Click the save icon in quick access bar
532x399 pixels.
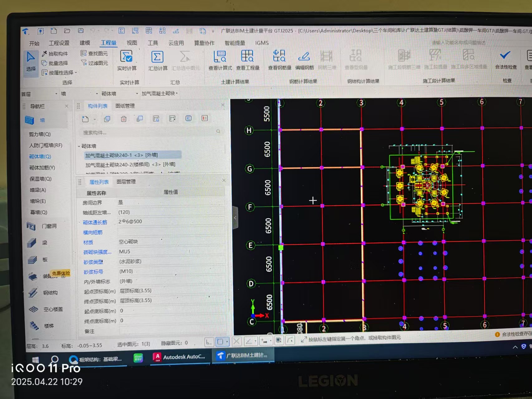81,31
